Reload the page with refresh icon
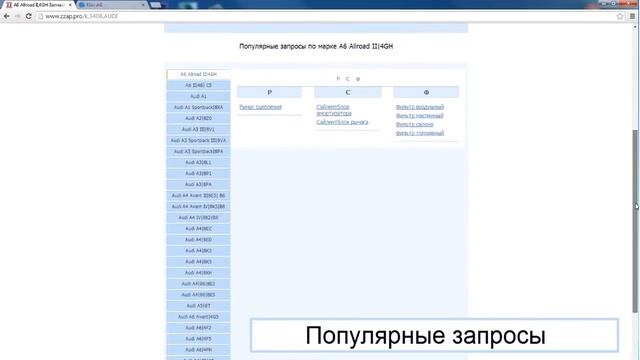This screenshot has height=360, width=640. [x=29, y=16]
